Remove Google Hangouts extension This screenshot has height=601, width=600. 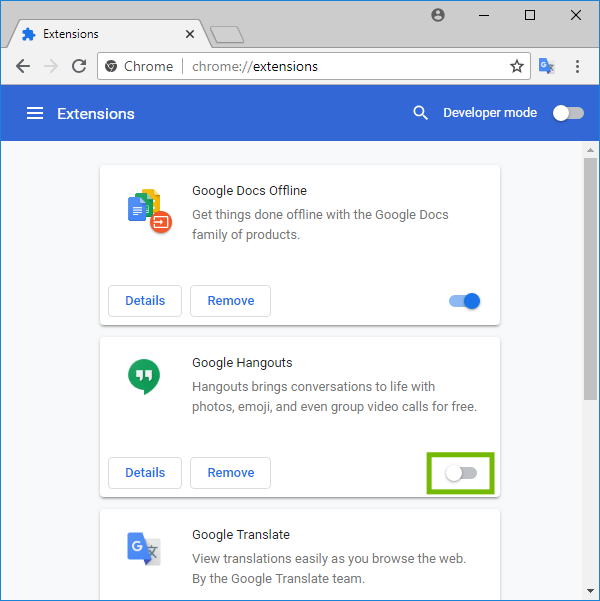(x=230, y=473)
